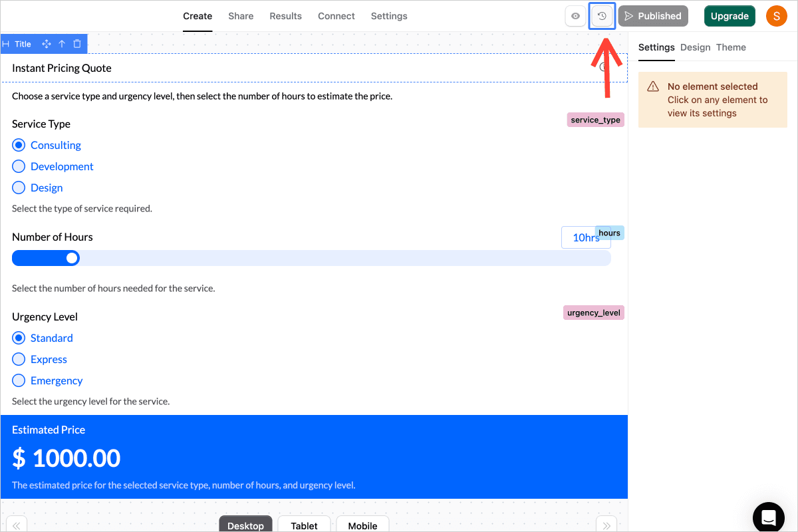
Task: Open the Results tab
Action: [285, 16]
